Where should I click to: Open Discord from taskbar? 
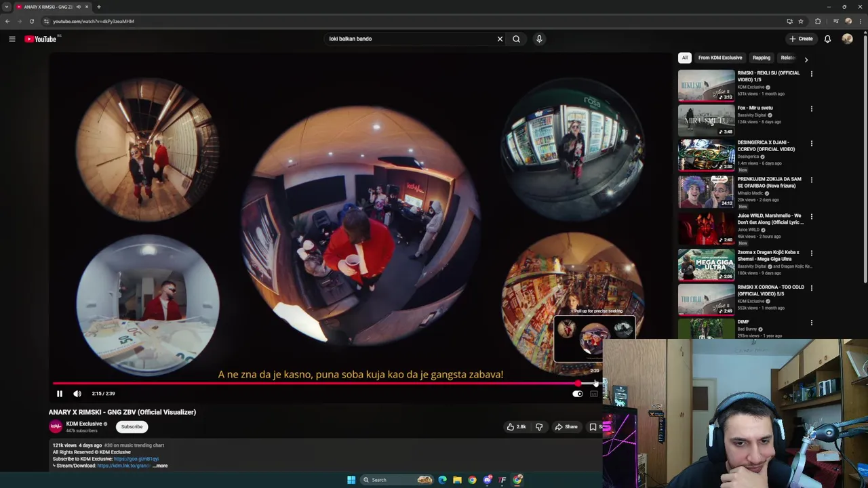(488, 480)
